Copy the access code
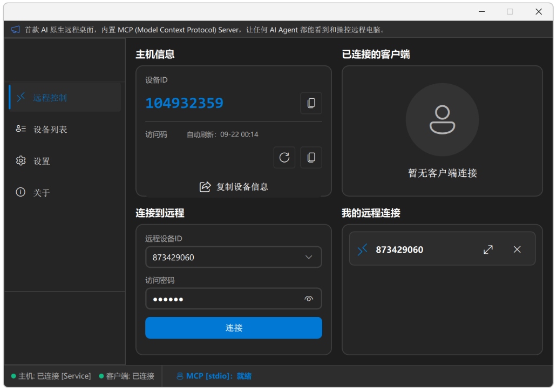The image size is (557, 392). pos(311,158)
